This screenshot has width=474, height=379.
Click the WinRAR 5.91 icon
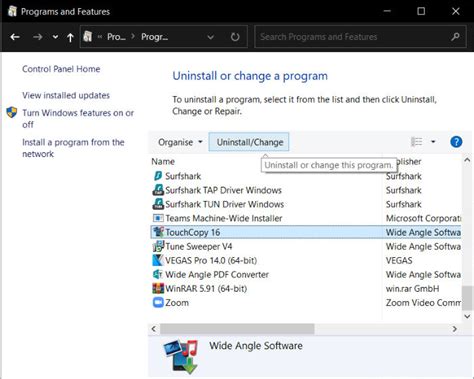point(158,288)
